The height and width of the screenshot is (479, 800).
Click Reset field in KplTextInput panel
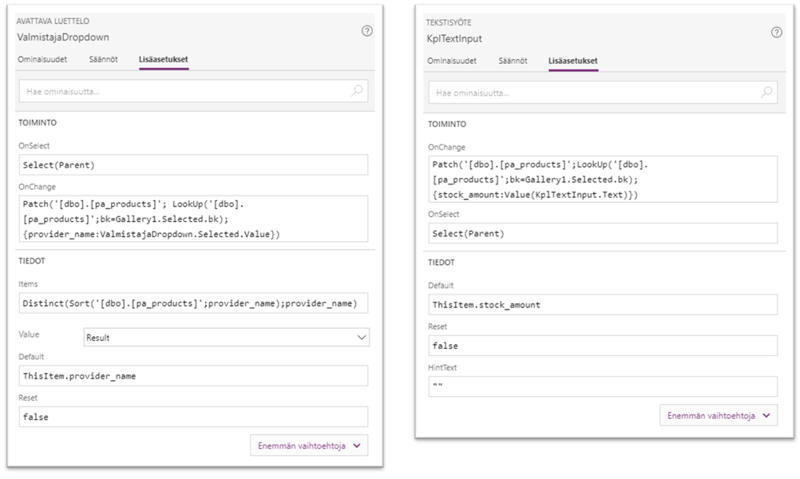pos(603,344)
